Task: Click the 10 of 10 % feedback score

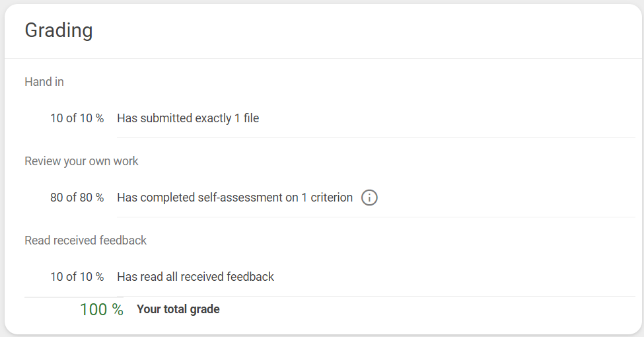Action: coord(77,277)
